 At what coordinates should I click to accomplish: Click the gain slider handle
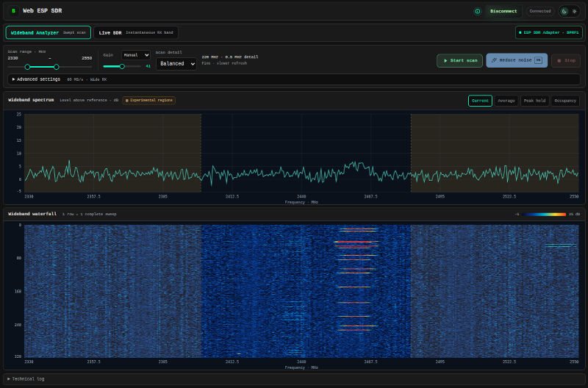122,66
